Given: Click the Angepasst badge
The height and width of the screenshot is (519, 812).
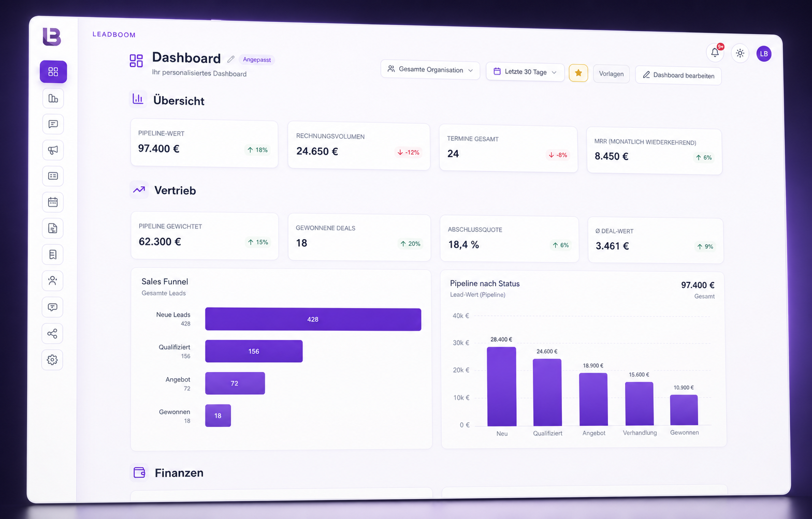Looking at the screenshot, I should point(257,60).
